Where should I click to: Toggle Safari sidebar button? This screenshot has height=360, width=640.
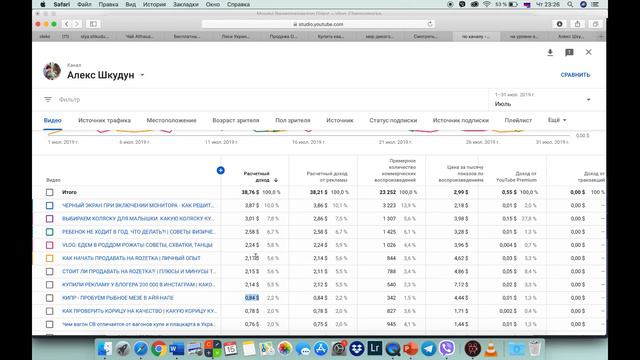[x=93, y=24]
